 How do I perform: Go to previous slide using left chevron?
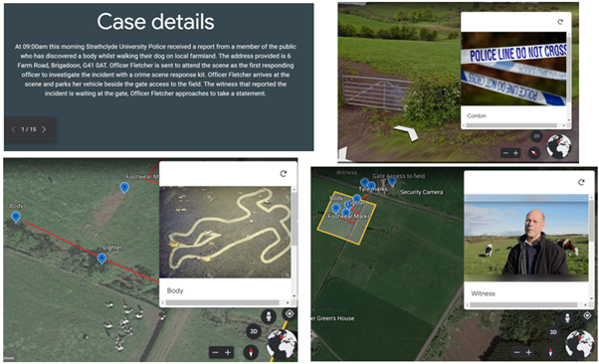[13, 129]
